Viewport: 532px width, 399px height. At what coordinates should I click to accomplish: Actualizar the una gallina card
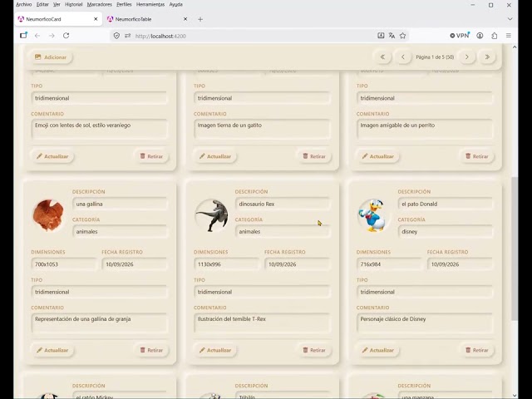pos(52,350)
